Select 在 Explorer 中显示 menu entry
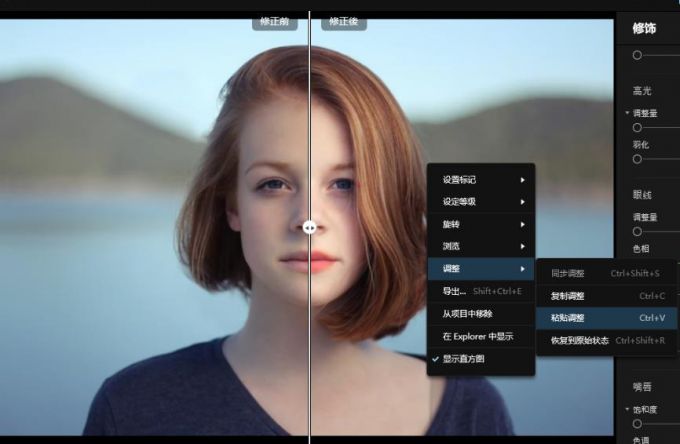The image size is (680, 444). [x=480, y=336]
